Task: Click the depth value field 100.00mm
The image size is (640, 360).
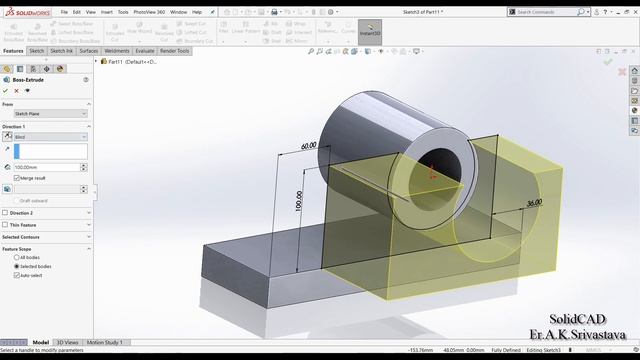Action: (x=47, y=167)
